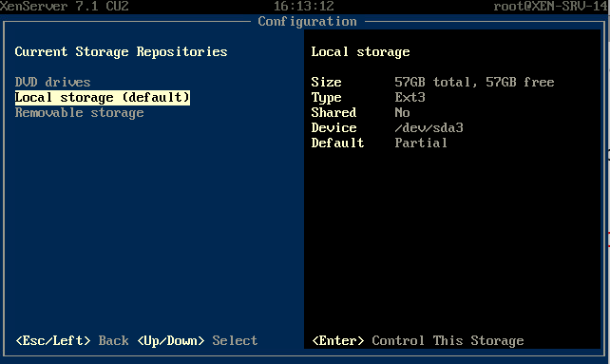Click the Size label in details

(x=326, y=82)
